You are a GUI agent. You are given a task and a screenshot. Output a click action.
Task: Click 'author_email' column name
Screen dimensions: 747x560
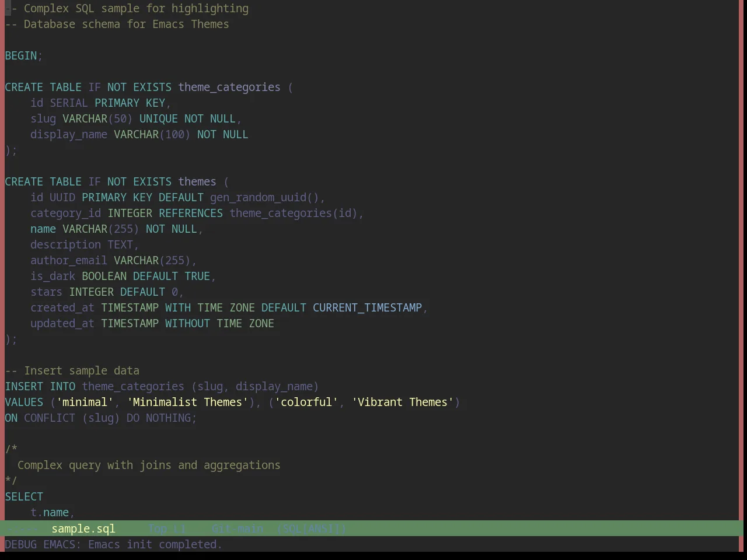(x=69, y=261)
